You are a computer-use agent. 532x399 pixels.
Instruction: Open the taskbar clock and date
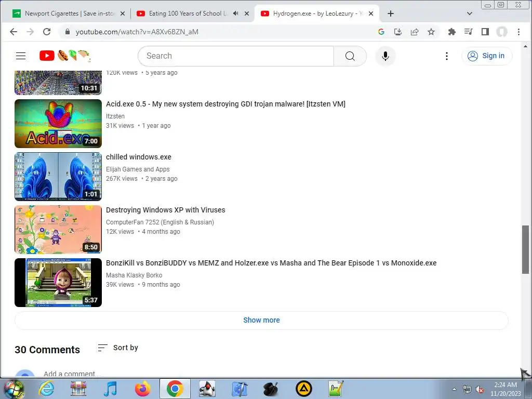pos(505,389)
